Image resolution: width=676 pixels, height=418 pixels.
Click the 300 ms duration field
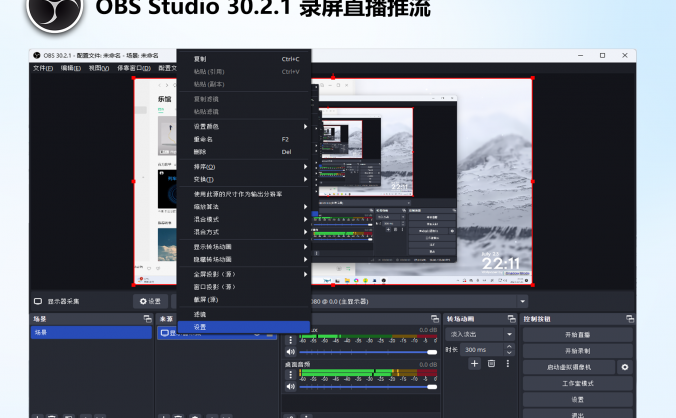pos(482,349)
